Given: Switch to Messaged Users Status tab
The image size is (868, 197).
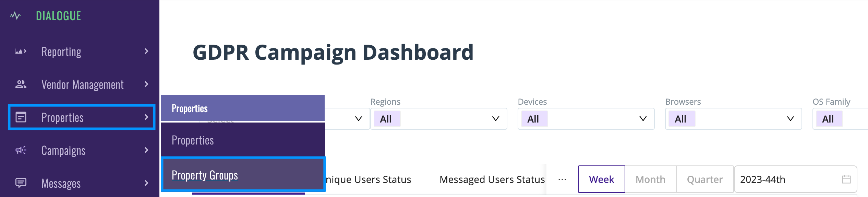Looking at the screenshot, I should pos(492,179).
